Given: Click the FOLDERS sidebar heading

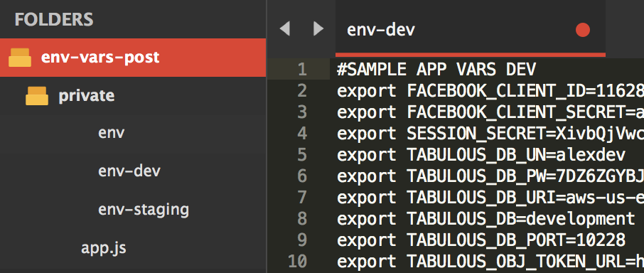Looking at the screenshot, I should [54, 20].
